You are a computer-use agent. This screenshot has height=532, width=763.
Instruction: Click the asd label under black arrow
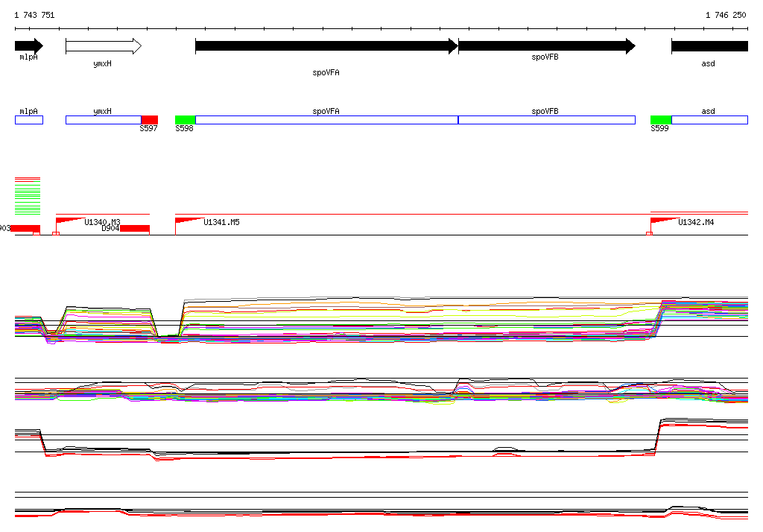point(708,64)
